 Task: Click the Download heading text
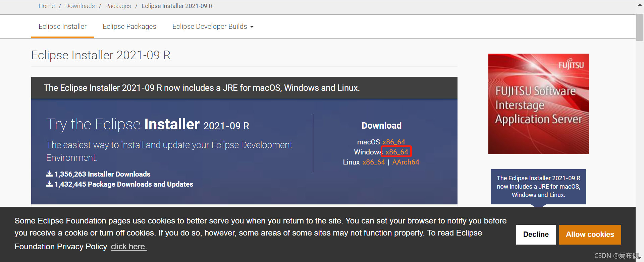(381, 126)
